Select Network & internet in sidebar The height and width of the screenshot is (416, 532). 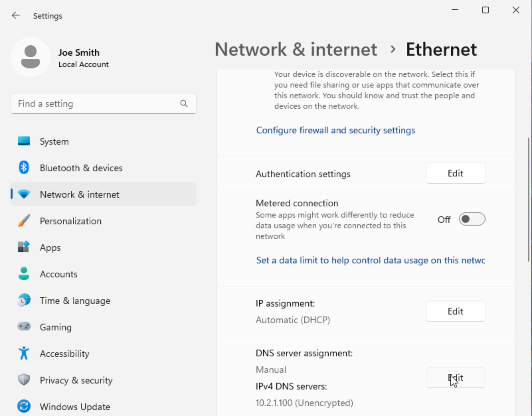(x=80, y=194)
